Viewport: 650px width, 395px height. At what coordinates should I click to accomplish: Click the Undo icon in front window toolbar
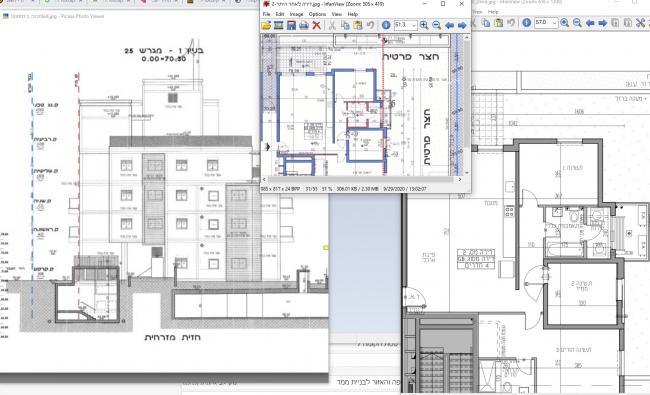click(x=370, y=25)
